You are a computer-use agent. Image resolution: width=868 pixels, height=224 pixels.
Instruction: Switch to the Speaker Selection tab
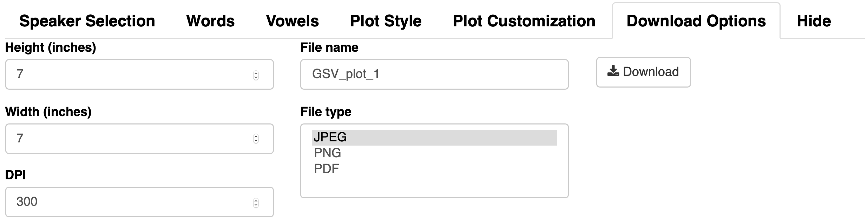[x=87, y=21]
